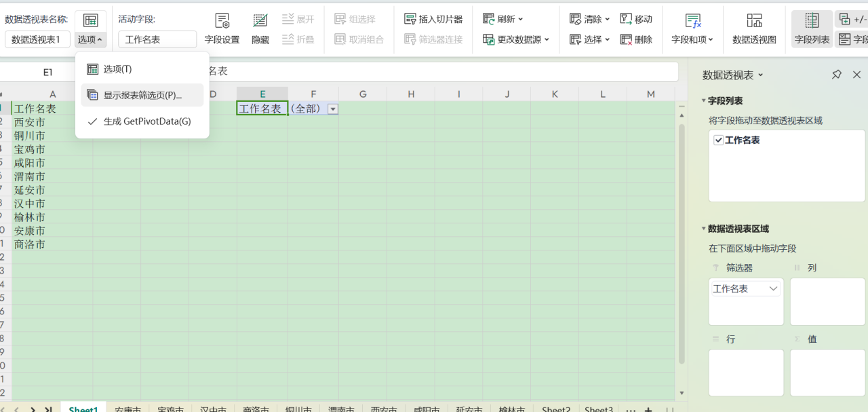Viewport: 868px width, 412px height.
Task: Click the 取消组合 ungroup button
Action: point(359,39)
